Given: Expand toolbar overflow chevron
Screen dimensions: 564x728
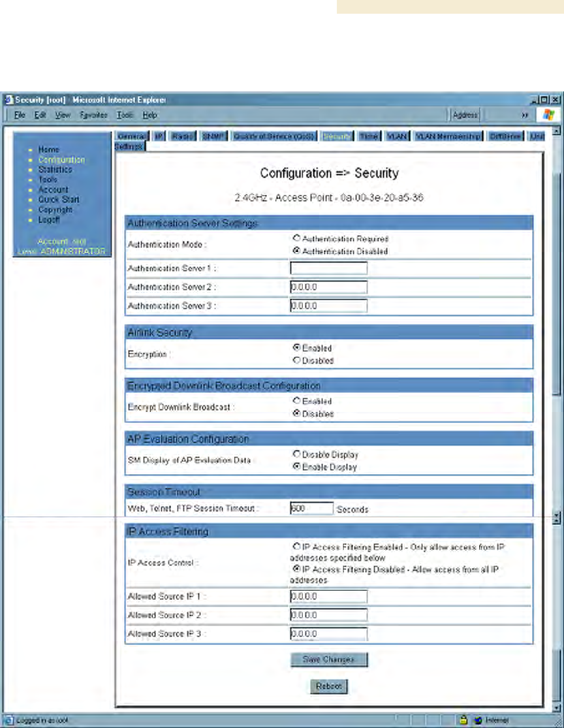Looking at the screenshot, I should [525, 115].
